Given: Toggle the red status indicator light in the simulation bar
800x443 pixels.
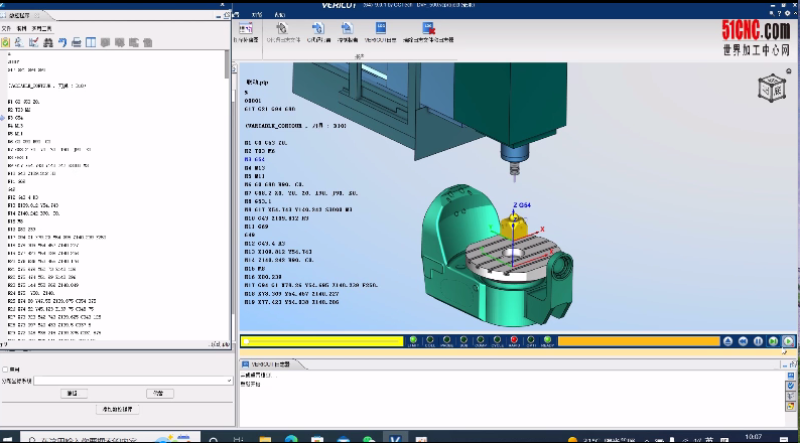Looking at the screenshot, I should point(514,340).
